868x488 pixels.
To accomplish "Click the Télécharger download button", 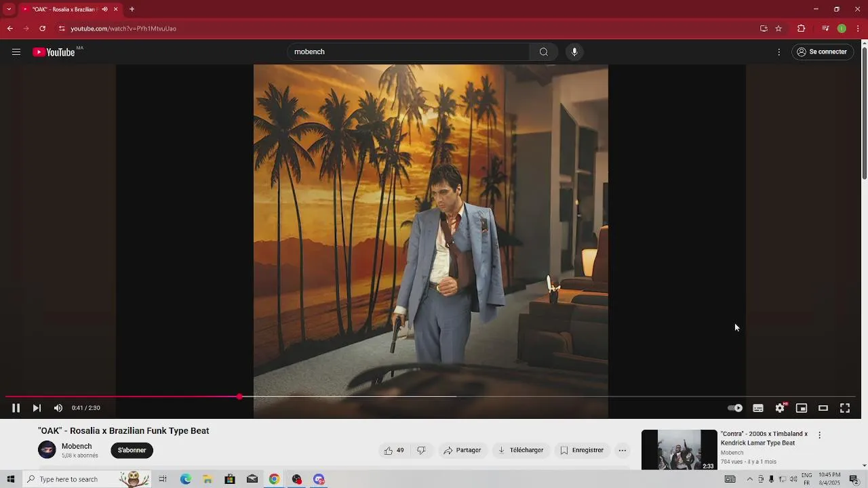I will pos(521,450).
